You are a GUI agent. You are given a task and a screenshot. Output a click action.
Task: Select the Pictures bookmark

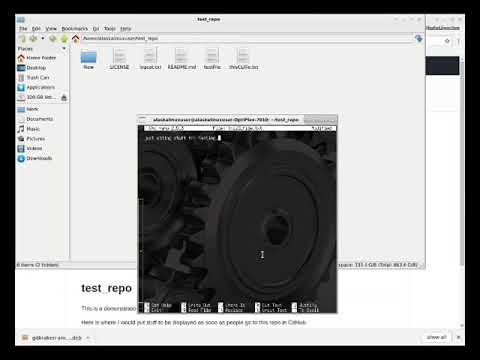[x=31, y=139]
